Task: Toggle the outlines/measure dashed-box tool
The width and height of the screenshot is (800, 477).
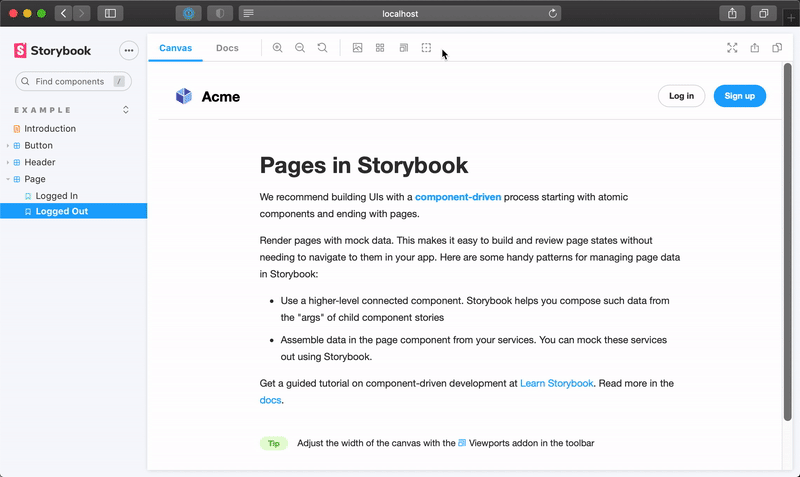Action: pyautogui.click(x=426, y=48)
